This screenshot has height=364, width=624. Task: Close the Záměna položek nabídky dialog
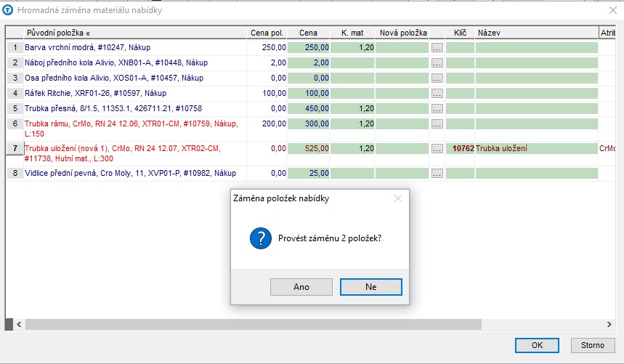398,198
